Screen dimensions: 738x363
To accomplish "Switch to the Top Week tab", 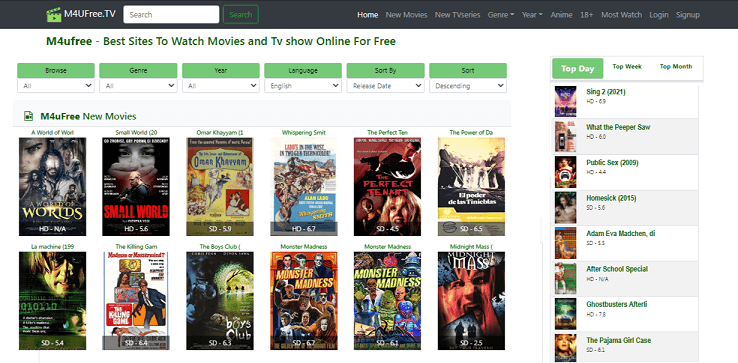I will click(x=627, y=67).
